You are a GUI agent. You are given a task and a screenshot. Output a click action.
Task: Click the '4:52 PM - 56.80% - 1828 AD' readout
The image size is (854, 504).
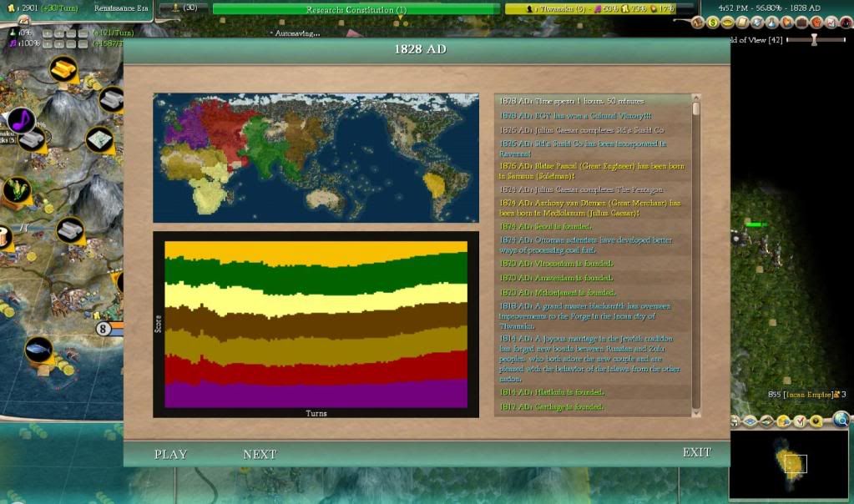tap(770, 8)
